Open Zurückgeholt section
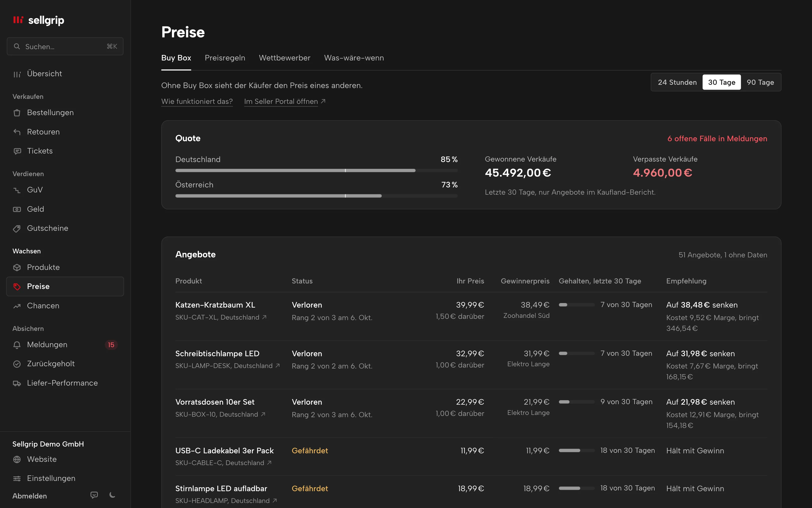Image resolution: width=812 pixels, height=508 pixels. (65, 364)
